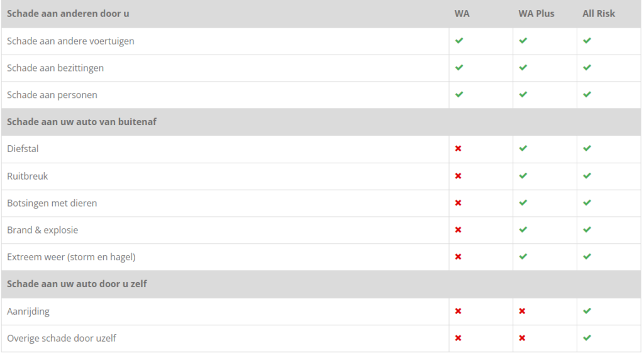Click the WA Plus red cross for Aanrijding
644x355 pixels.
(523, 311)
